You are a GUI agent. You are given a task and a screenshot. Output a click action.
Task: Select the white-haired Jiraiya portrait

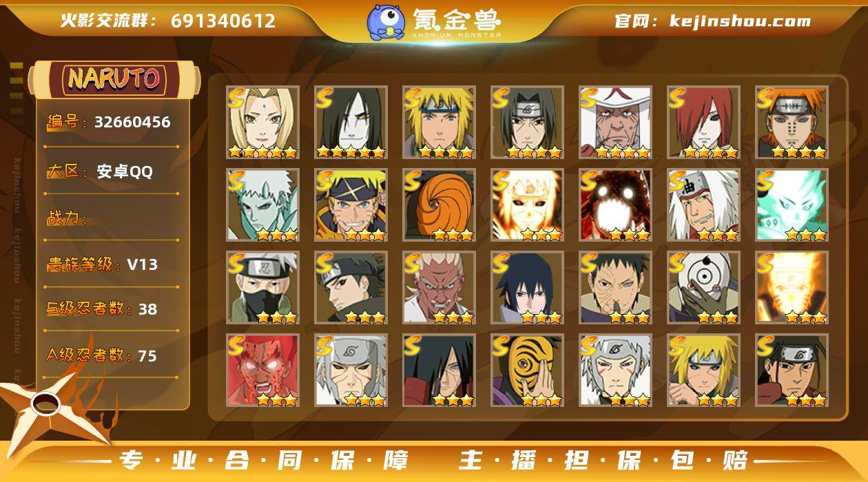click(704, 205)
